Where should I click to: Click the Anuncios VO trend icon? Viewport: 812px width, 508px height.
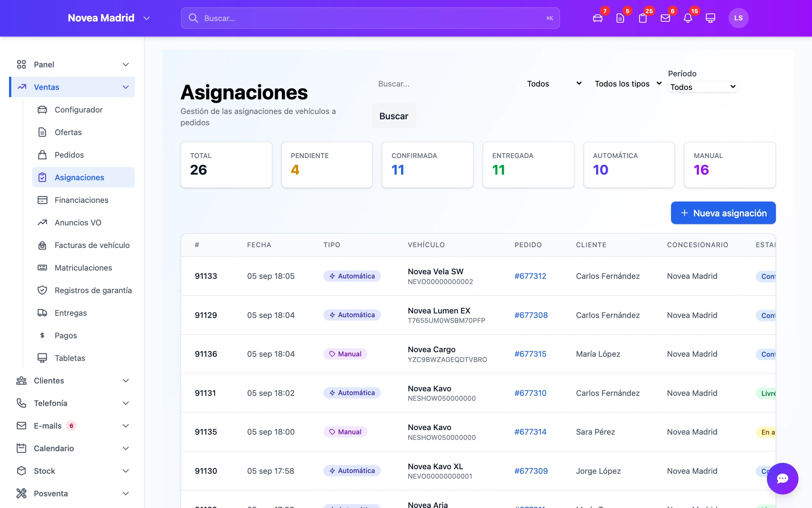(42, 222)
